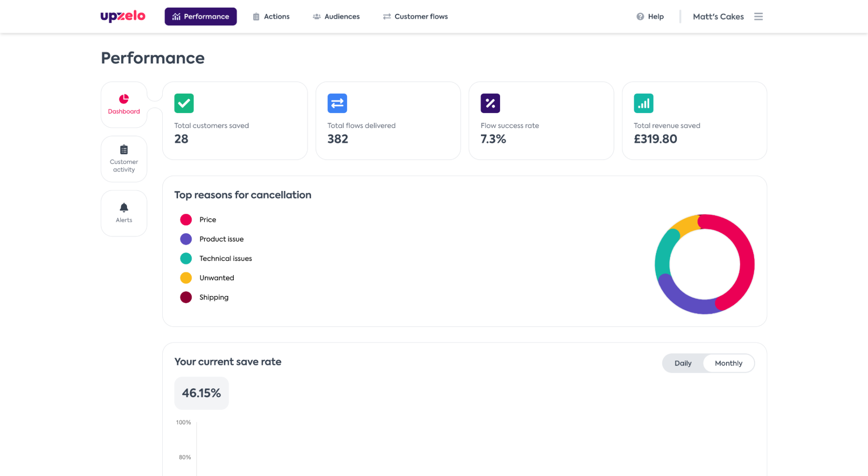
Task: Open the Performance tab
Action: 201,17
